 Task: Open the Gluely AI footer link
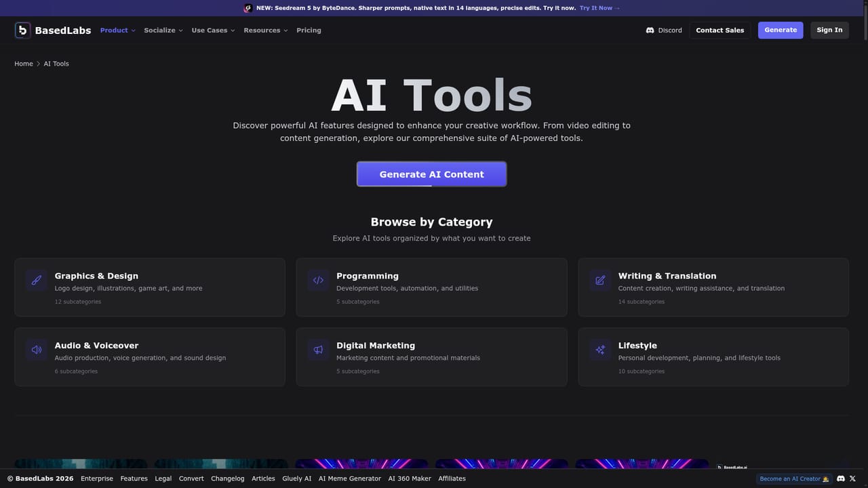coord(297,479)
